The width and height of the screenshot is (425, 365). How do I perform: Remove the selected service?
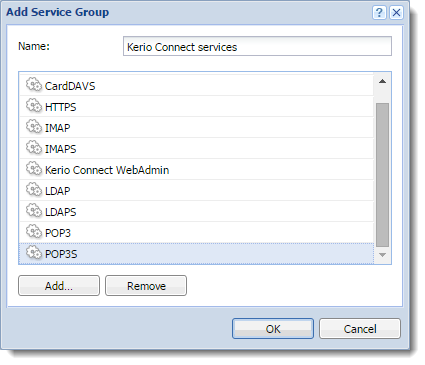click(x=146, y=286)
